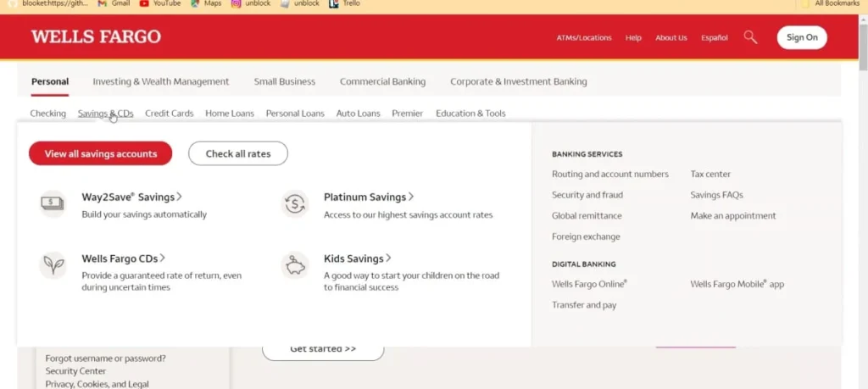This screenshot has height=389, width=868.
Task: Click the Help link in header
Action: tap(633, 37)
